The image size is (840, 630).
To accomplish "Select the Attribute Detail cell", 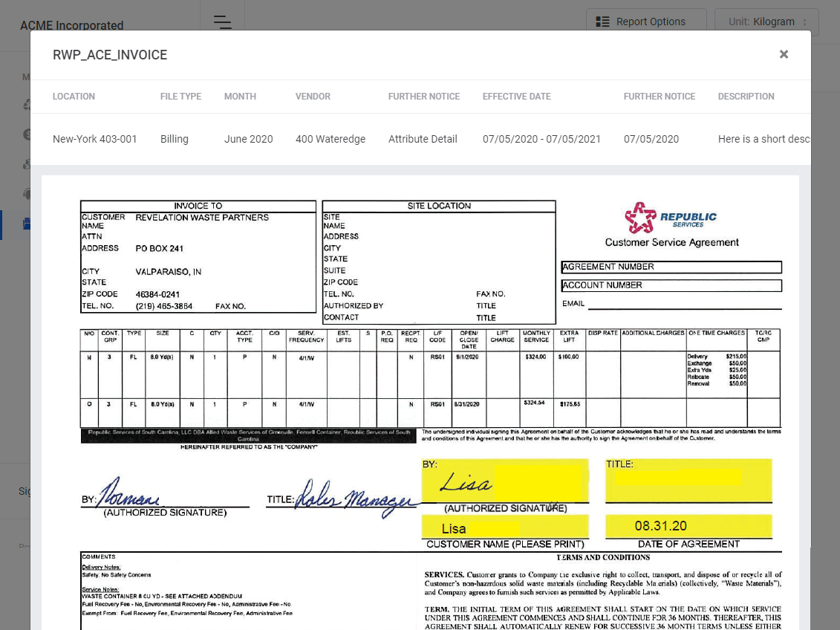I will 423,139.
